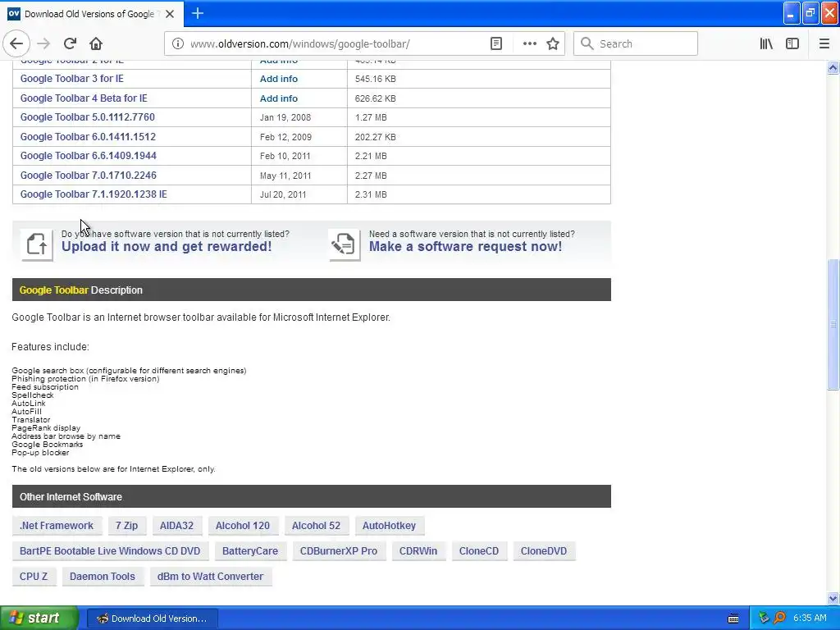Focus the Firefox Search field
Screen dimensions: 840x630
[636, 43]
